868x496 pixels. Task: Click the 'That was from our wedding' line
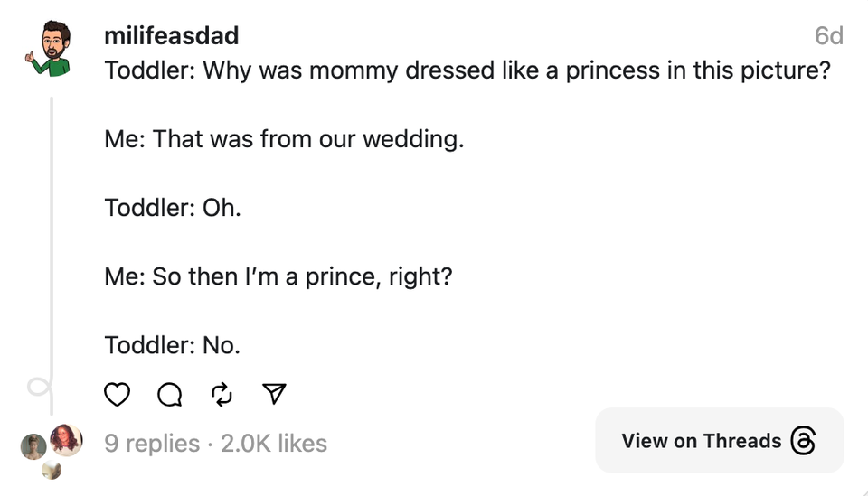[284, 138]
